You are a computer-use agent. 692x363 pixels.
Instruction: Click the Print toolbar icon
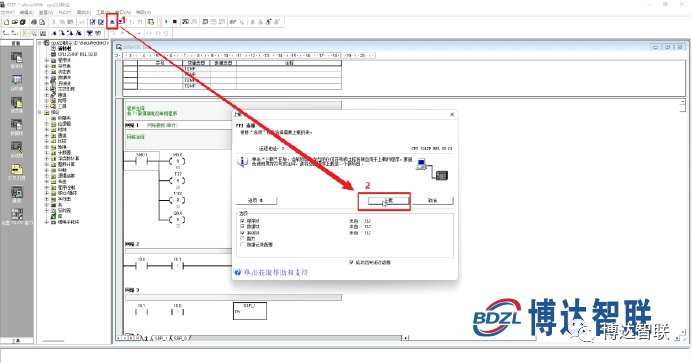(x=34, y=22)
